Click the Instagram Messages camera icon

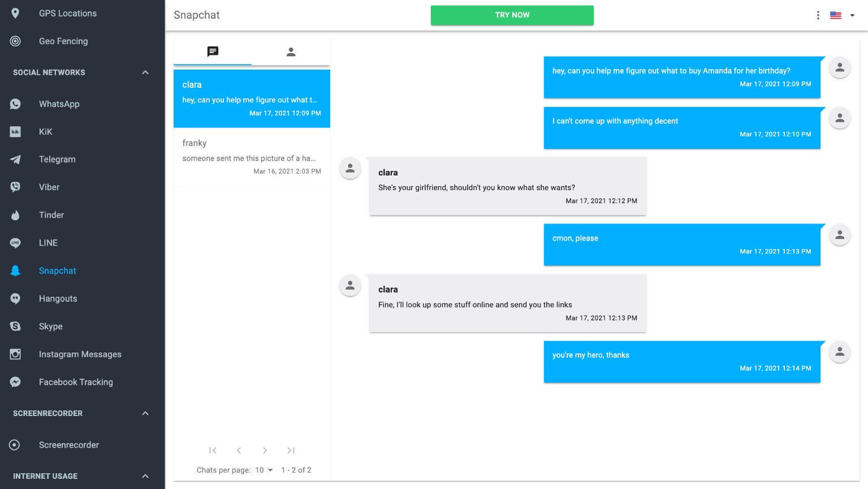pyautogui.click(x=15, y=354)
